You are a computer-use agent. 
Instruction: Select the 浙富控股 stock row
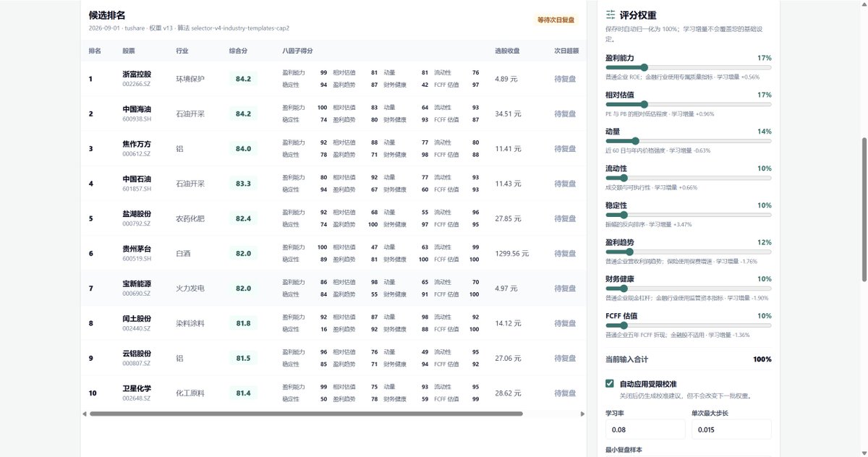333,79
